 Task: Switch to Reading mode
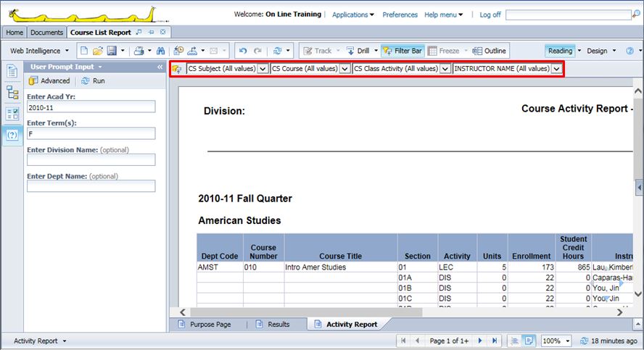(x=560, y=51)
